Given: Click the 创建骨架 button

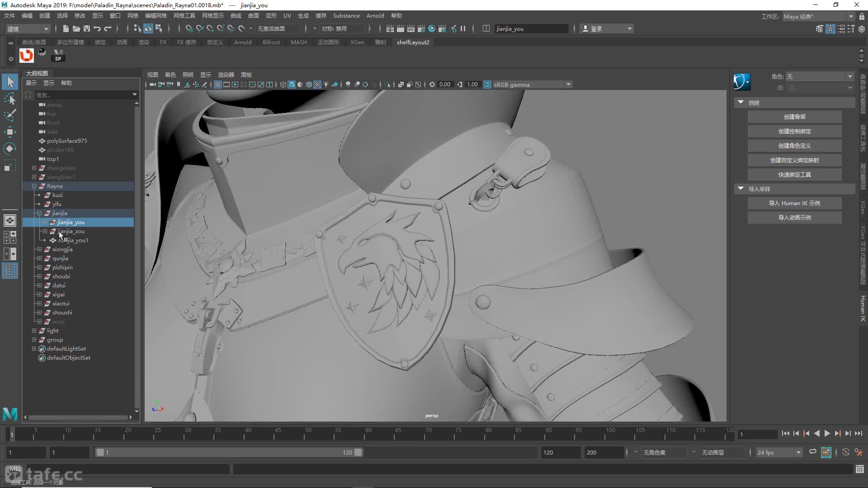Looking at the screenshot, I should [794, 117].
